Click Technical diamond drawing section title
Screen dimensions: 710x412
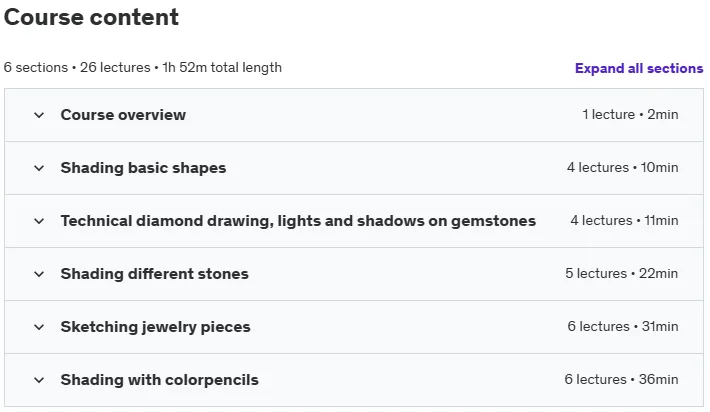click(x=298, y=221)
